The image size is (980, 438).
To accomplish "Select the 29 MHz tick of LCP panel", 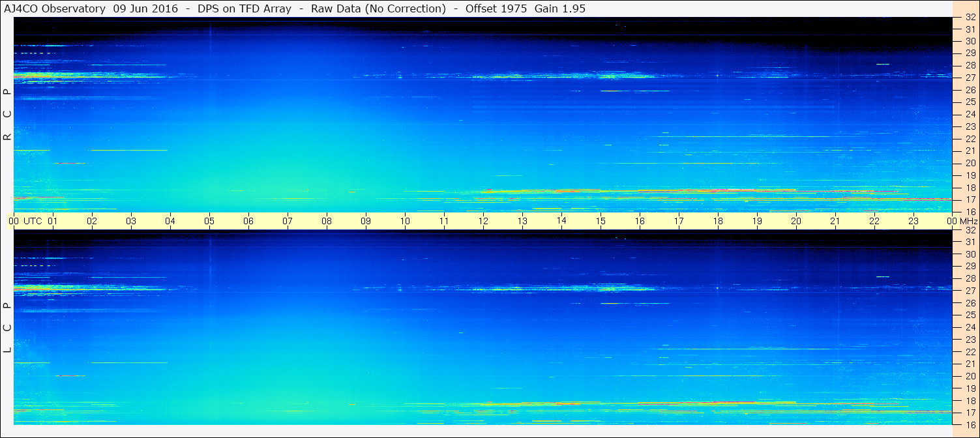I will click(970, 266).
